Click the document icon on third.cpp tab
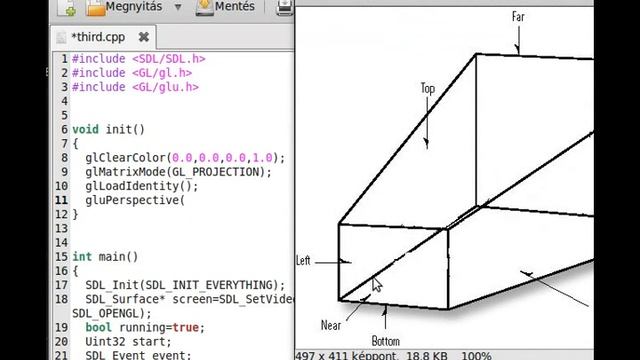Image resolution: width=640 pixels, height=360 pixels. (x=62, y=38)
